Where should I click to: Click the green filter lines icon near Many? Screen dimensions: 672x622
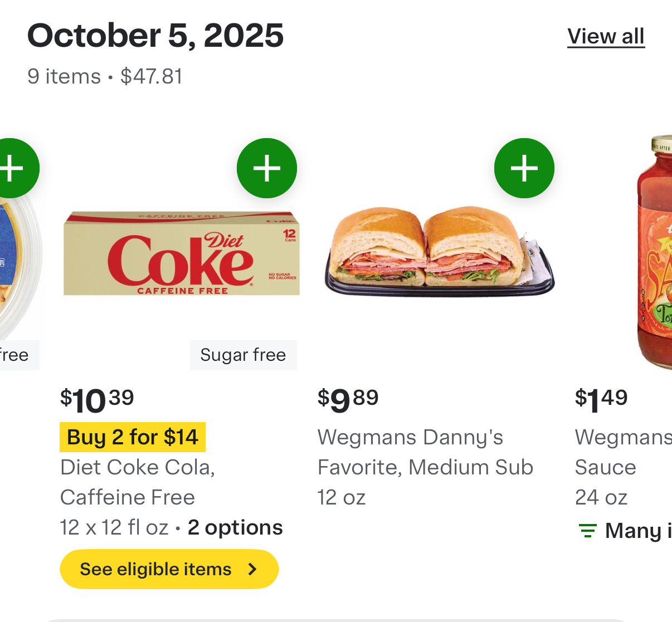point(587,531)
